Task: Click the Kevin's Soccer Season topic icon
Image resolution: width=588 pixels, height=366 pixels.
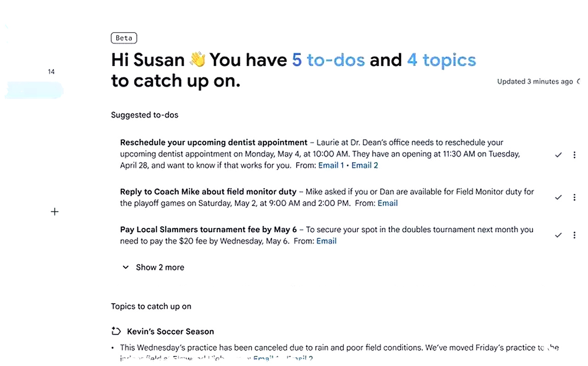Action: coord(116,332)
